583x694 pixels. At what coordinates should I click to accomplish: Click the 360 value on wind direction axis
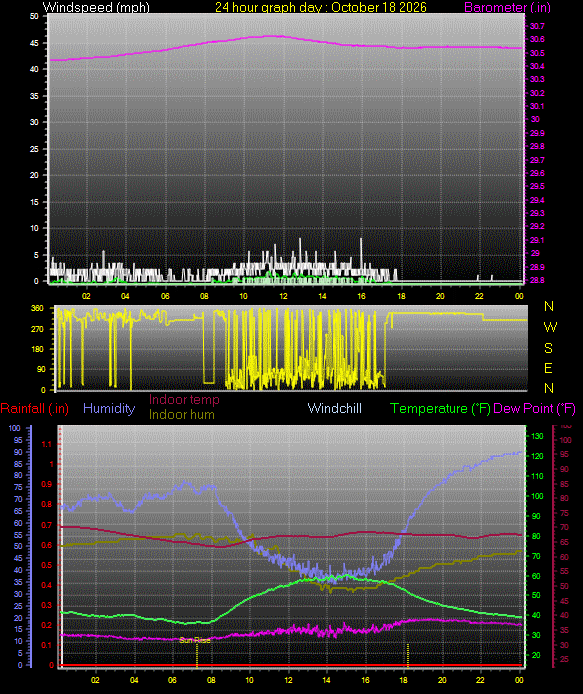[37, 308]
